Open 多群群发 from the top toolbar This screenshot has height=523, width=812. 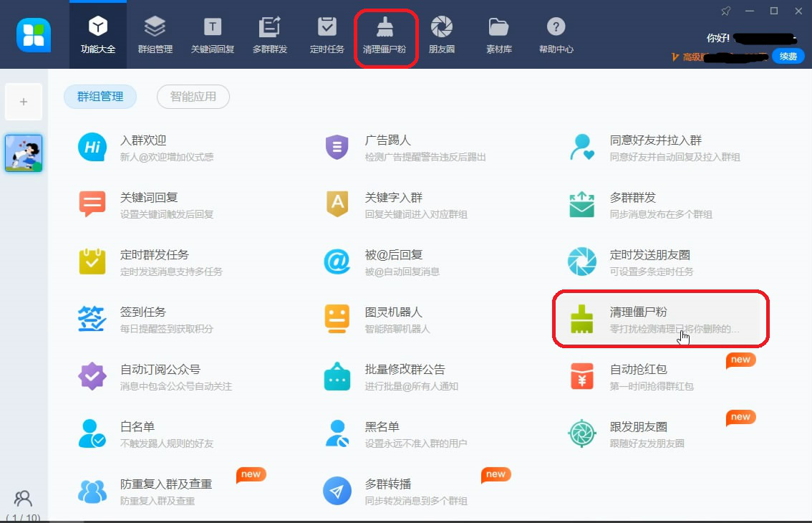click(270, 34)
